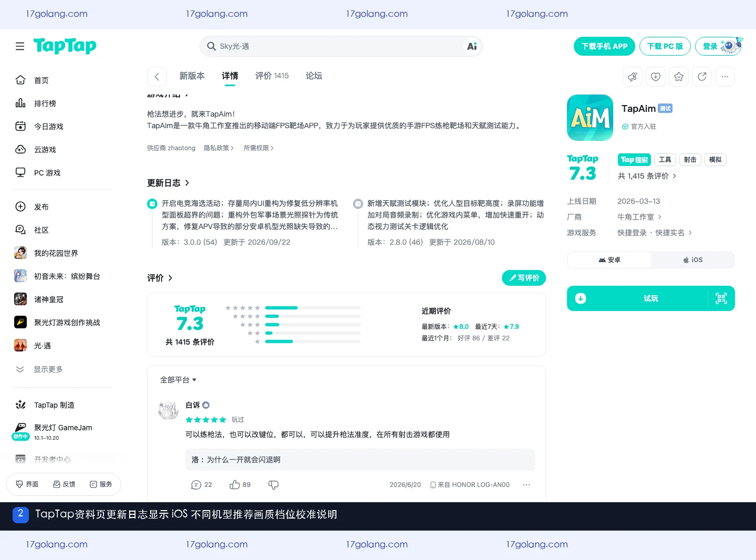Click the announcement megaphone icon

[633, 77]
